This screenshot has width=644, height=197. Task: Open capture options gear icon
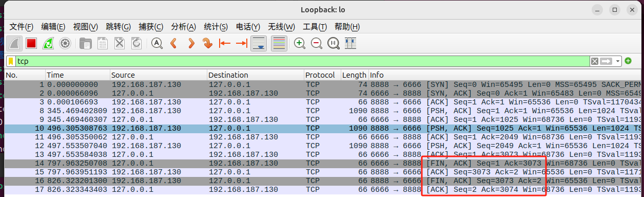click(65, 43)
